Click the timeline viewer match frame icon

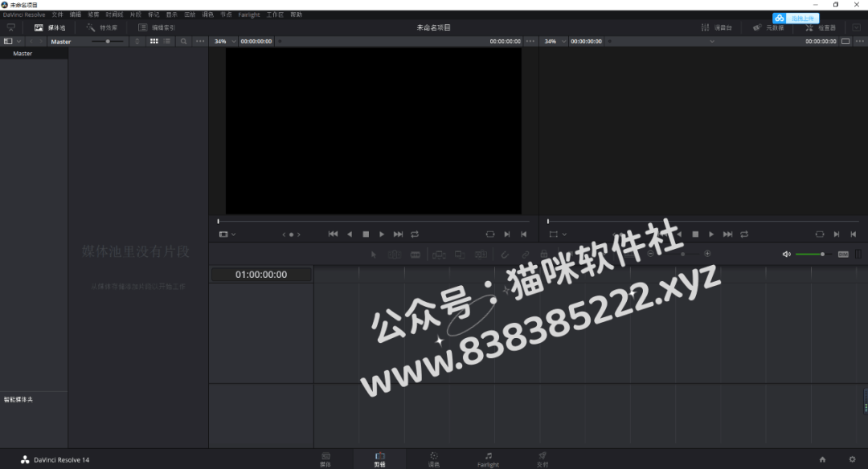(x=820, y=234)
